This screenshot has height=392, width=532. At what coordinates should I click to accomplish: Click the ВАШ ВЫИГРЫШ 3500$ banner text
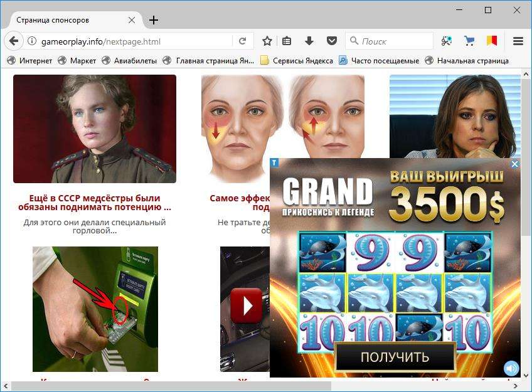[447, 196]
